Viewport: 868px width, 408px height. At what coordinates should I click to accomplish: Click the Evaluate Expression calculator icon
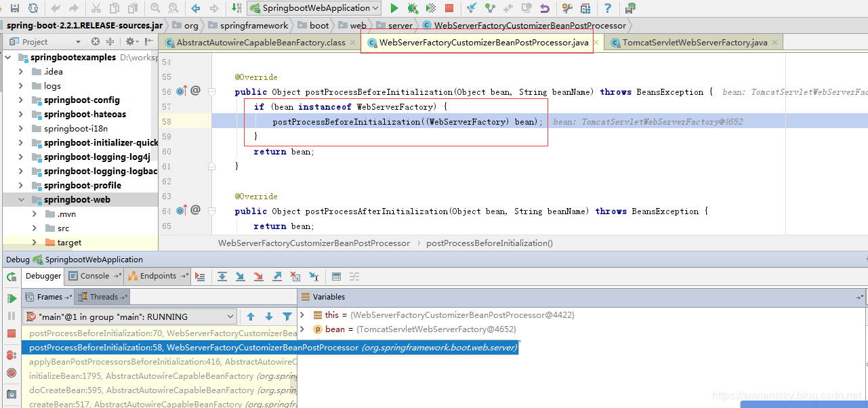[x=336, y=277]
